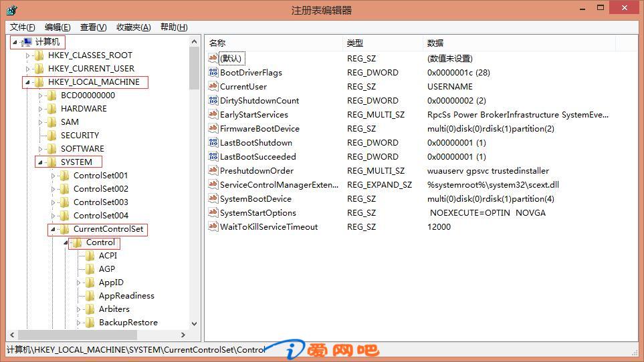Image resolution: width=644 pixels, height=362 pixels.
Task: Click the tree scroll down arrow
Action: 194,323
